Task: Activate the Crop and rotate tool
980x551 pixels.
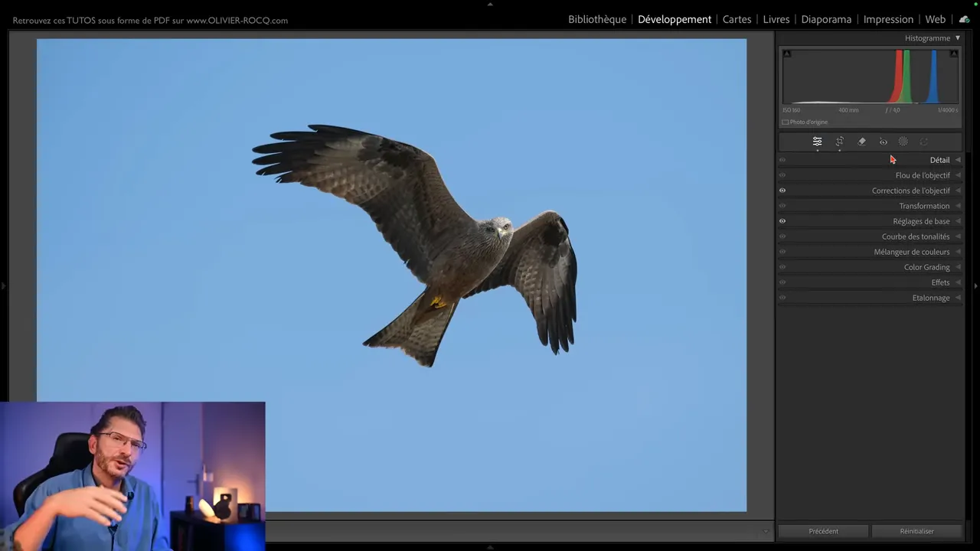Action: coord(840,142)
